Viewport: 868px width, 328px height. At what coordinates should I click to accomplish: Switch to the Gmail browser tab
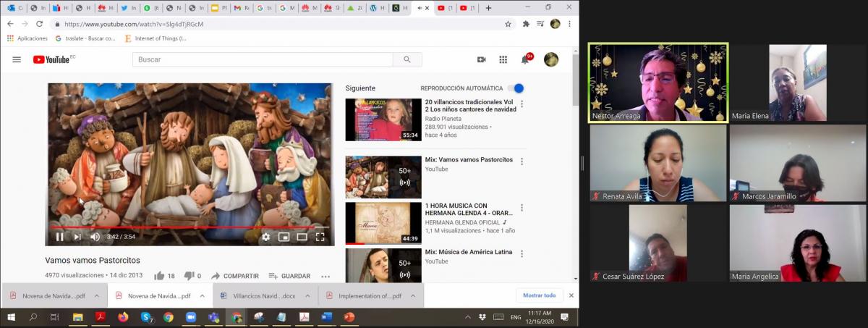[x=242, y=8]
